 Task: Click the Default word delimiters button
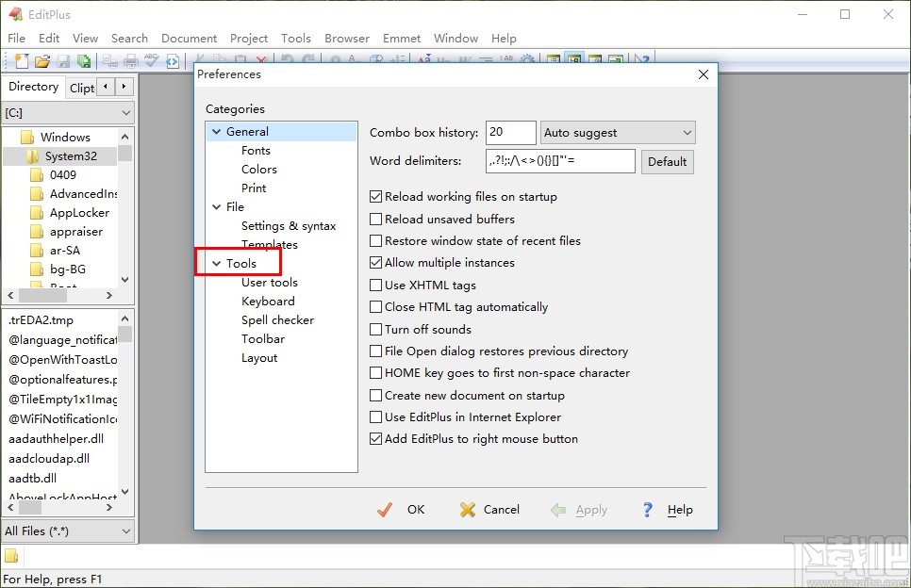click(668, 162)
